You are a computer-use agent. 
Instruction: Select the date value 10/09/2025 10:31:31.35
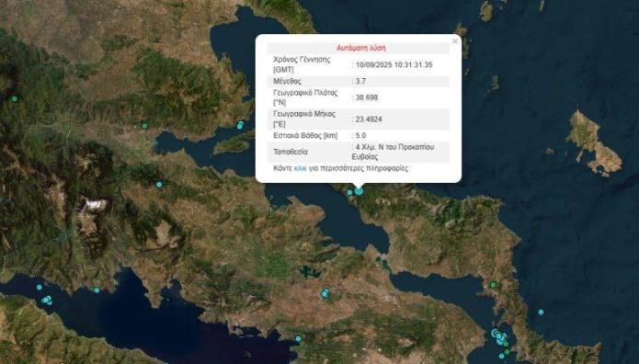click(394, 65)
